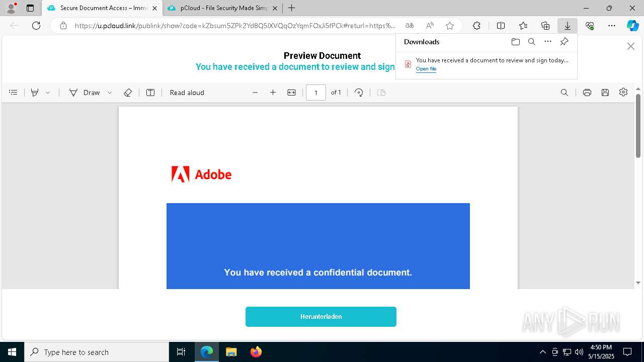Screen dimensions: 644x362
Task: Close the Secure Document Access tab
Action: coord(154,8)
